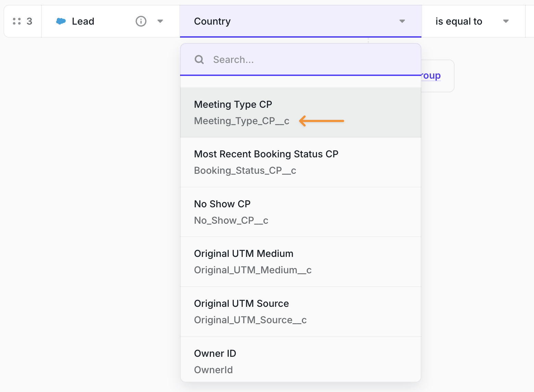This screenshot has width=534, height=392.
Task: Expand the Lead object dropdown arrow
Action: point(160,21)
